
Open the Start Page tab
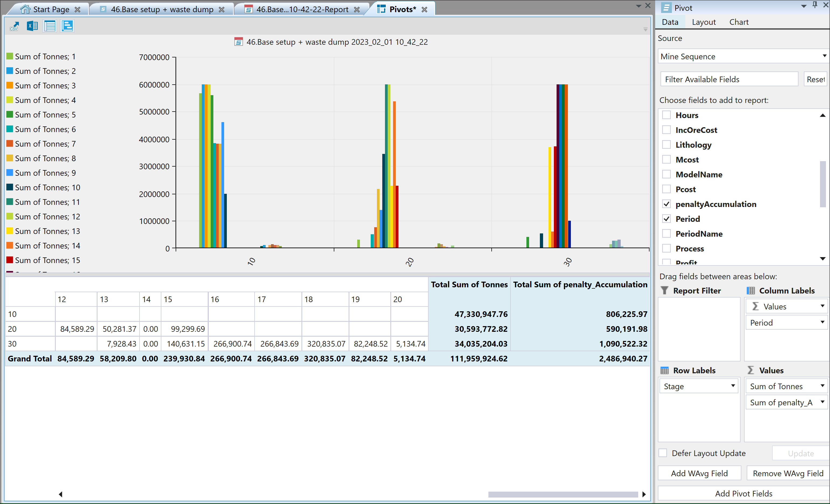coord(51,9)
